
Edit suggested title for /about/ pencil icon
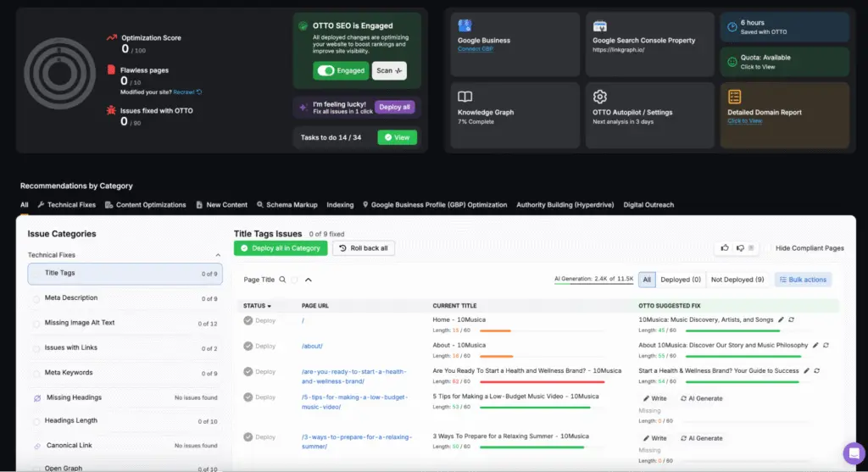point(815,345)
